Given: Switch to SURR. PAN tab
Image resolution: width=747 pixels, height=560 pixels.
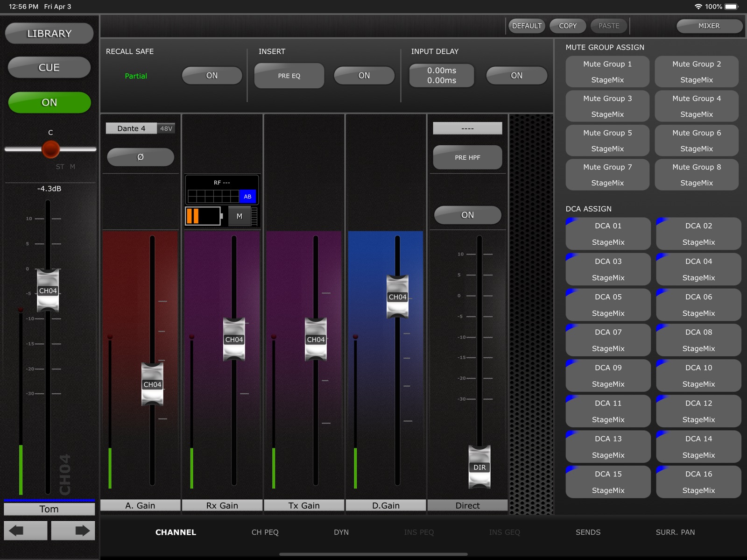Looking at the screenshot, I should (675, 532).
